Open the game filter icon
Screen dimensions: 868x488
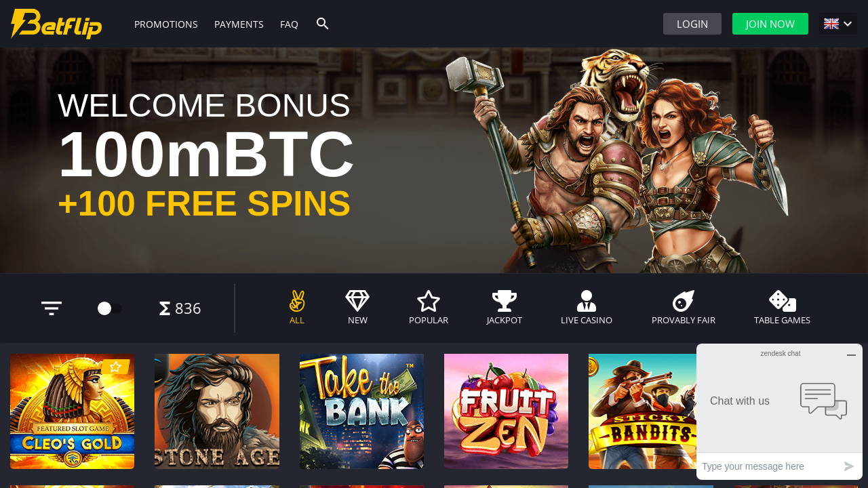pos(52,308)
